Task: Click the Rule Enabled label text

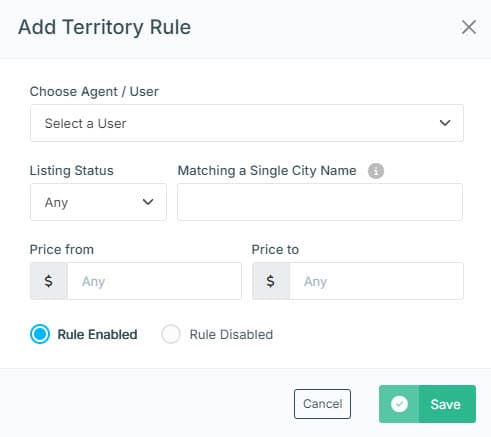Action: click(x=97, y=334)
